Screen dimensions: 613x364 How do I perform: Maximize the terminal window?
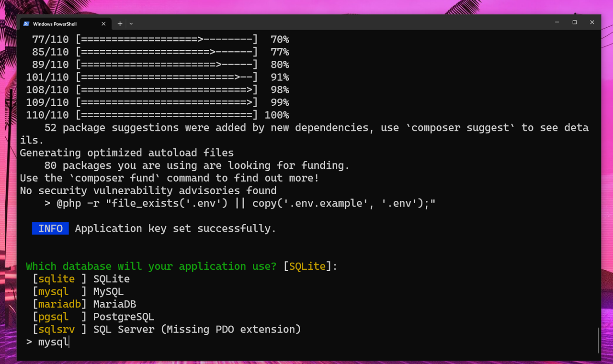tap(574, 22)
